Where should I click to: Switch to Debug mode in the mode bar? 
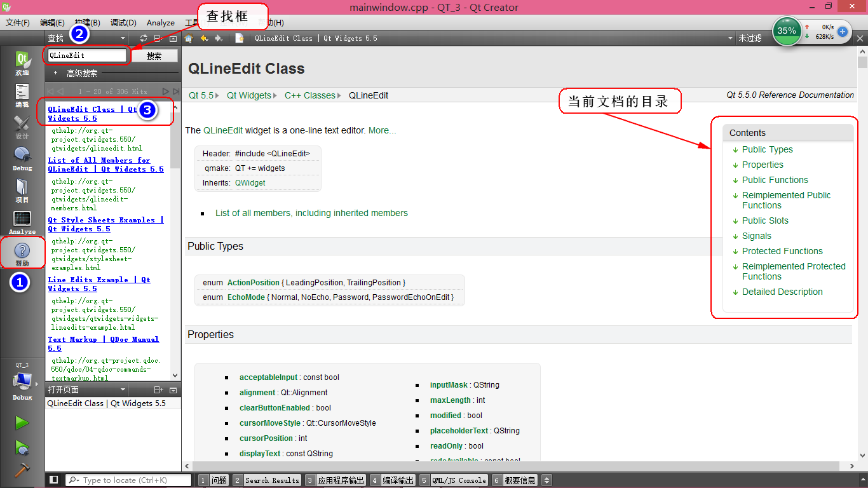click(x=22, y=159)
